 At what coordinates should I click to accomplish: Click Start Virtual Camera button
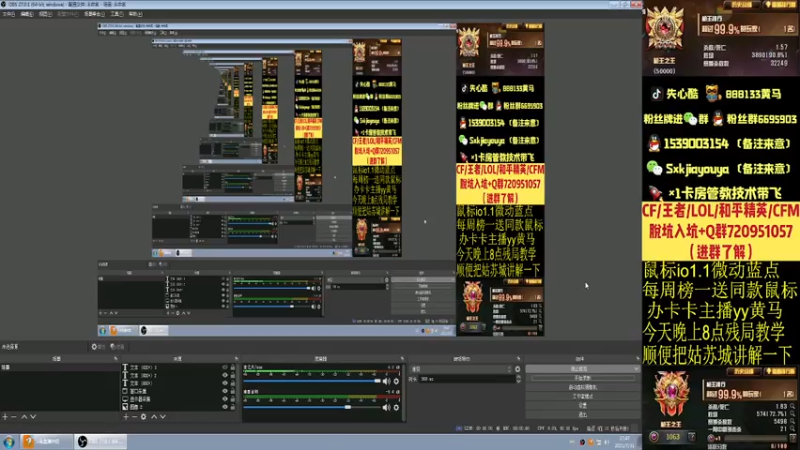click(x=583, y=387)
